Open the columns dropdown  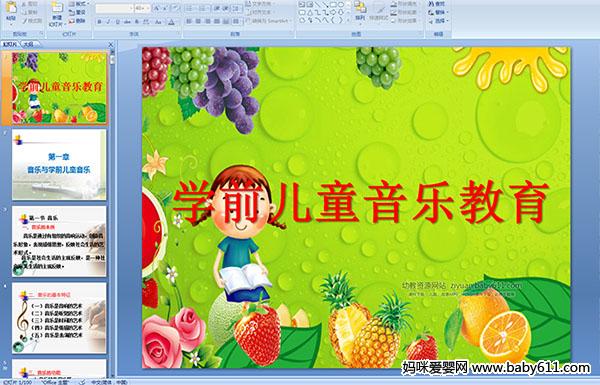pos(236,21)
